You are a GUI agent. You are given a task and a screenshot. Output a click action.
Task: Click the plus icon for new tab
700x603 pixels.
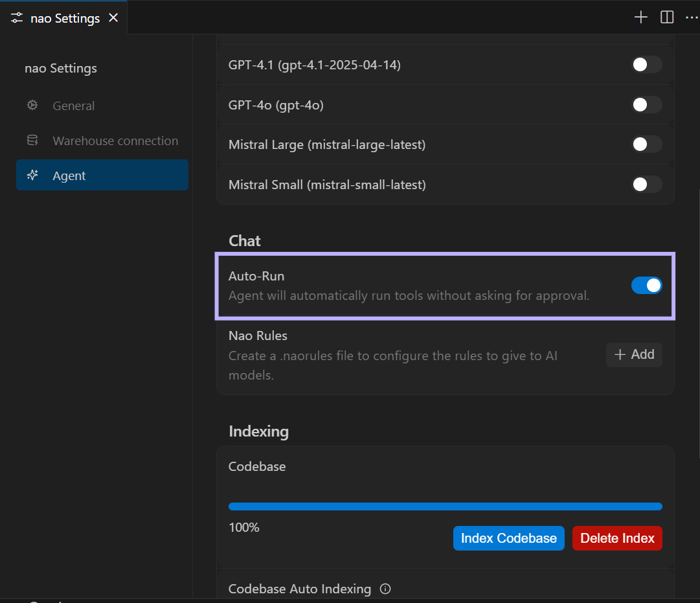640,17
